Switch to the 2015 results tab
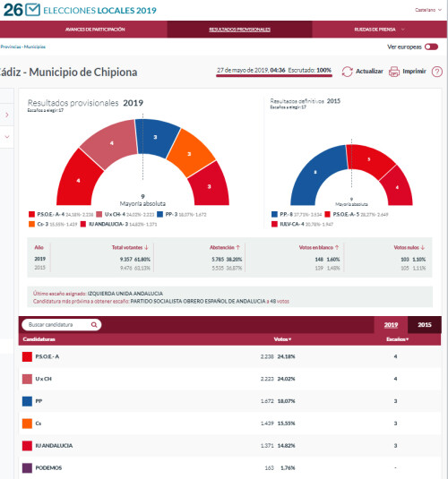This screenshot has width=448, height=479. tap(424, 325)
